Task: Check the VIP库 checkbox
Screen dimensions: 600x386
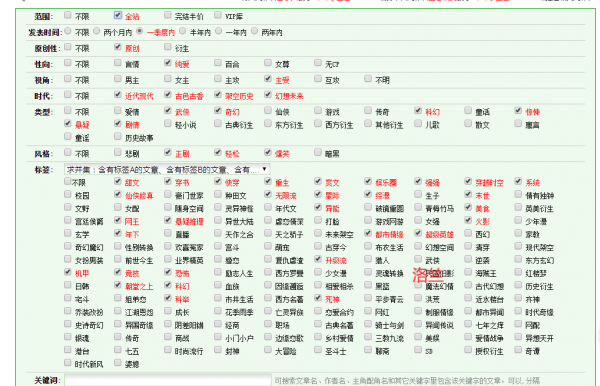Action: click(x=218, y=15)
